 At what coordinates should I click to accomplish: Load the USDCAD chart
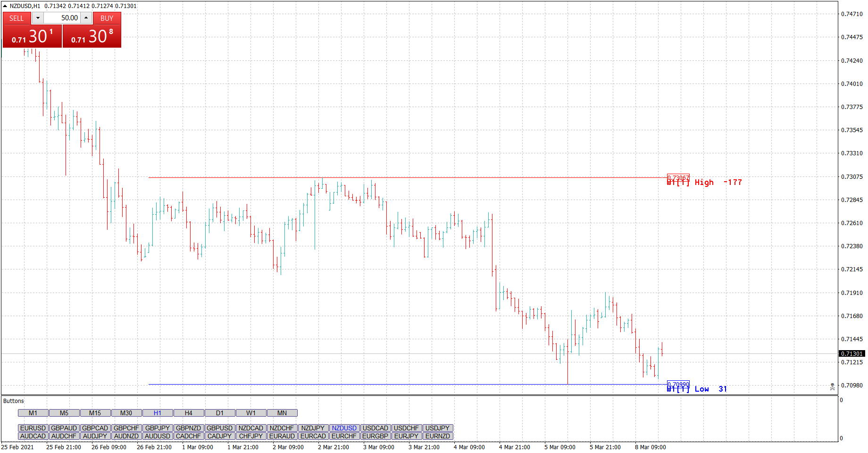point(376,428)
